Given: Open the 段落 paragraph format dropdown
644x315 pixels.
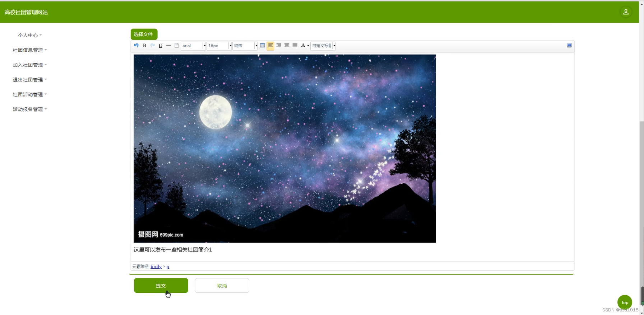Looking at the screenshot, I should click(x=245, y=46).
